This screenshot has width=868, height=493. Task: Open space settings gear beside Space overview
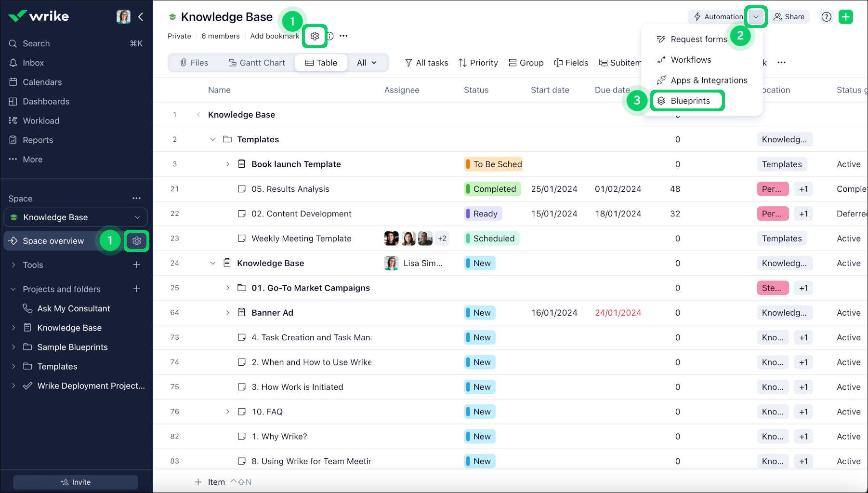click(x=137, y=241)
